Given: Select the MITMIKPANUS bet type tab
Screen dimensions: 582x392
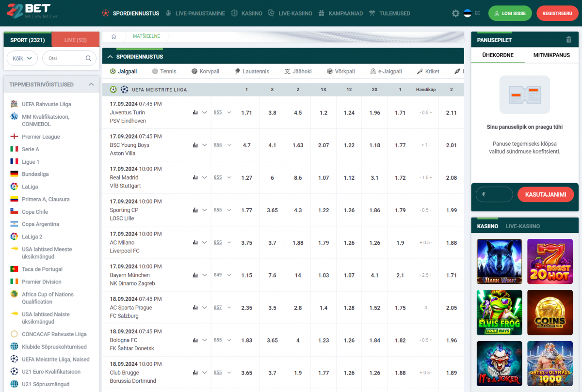Looking at the screenshot, I should click(x=551, y=55).
